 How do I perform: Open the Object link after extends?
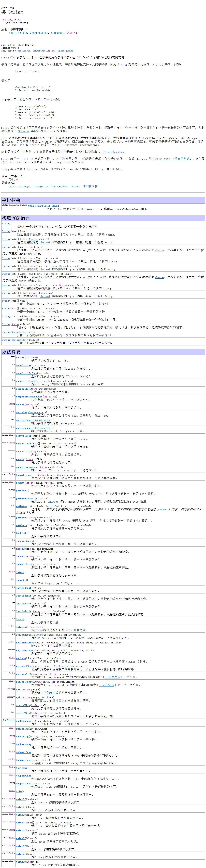tap(15, 48)
